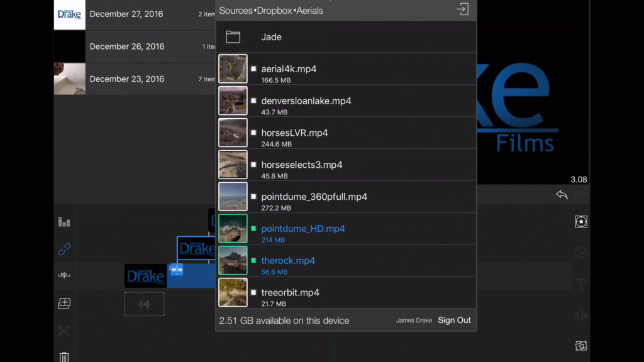Select the scissors split tool
The width and height of the screenshot is (644, 362).
point(64,331)
